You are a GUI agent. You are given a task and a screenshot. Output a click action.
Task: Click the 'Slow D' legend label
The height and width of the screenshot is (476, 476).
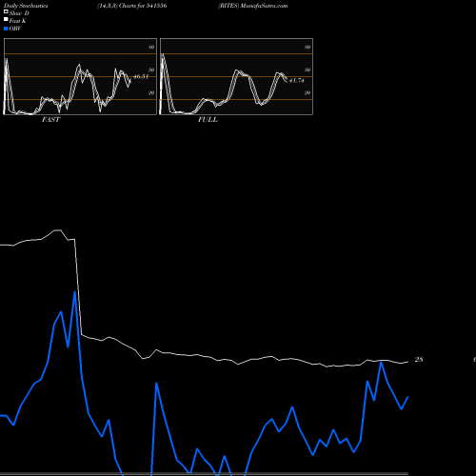pos(19,13)
